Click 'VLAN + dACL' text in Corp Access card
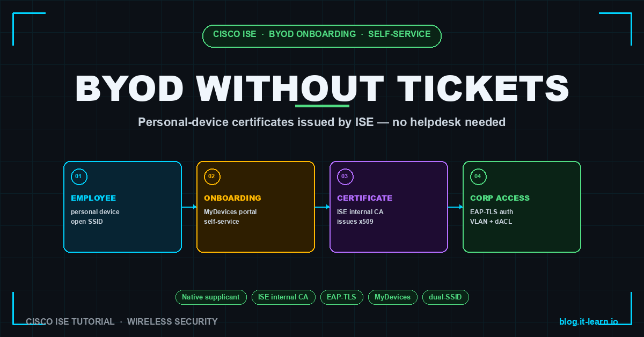This screenshot has height=337, width=644. click(x=491, y=222)
